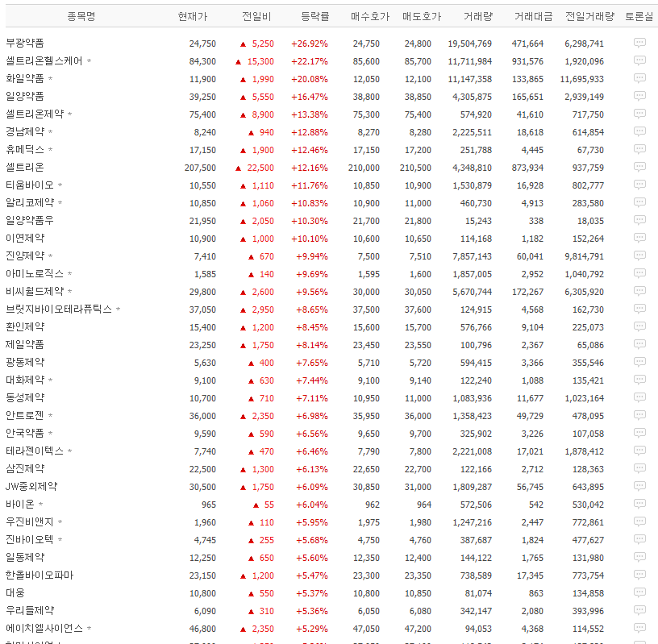658x644 pixels.
Task: Open the 한올바이오파마 stock link
Action: pyautogui.click(x=40, y=575)
